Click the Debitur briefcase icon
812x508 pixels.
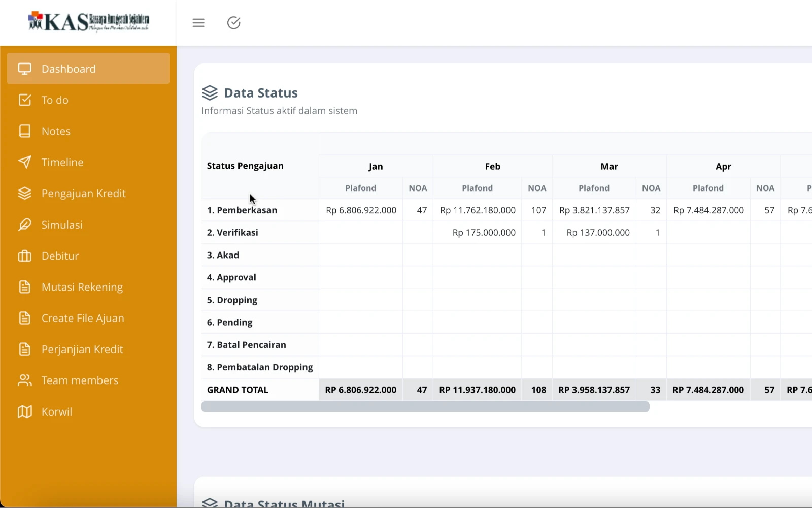point(25,256)
